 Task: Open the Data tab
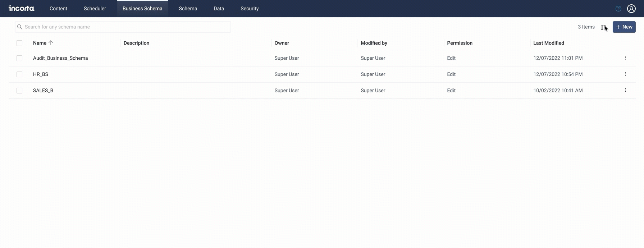pyautogui.click(x=219, y=9)
